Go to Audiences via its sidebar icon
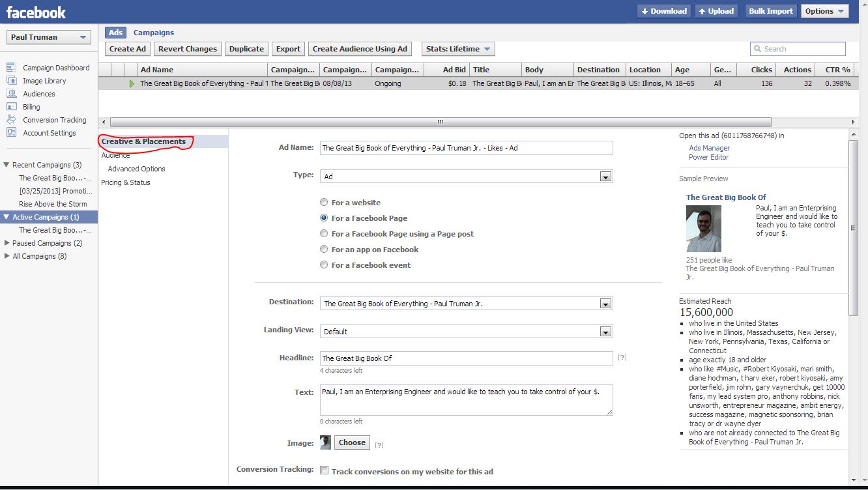Viewport: 868px width, 490px height. pos(10,94)
